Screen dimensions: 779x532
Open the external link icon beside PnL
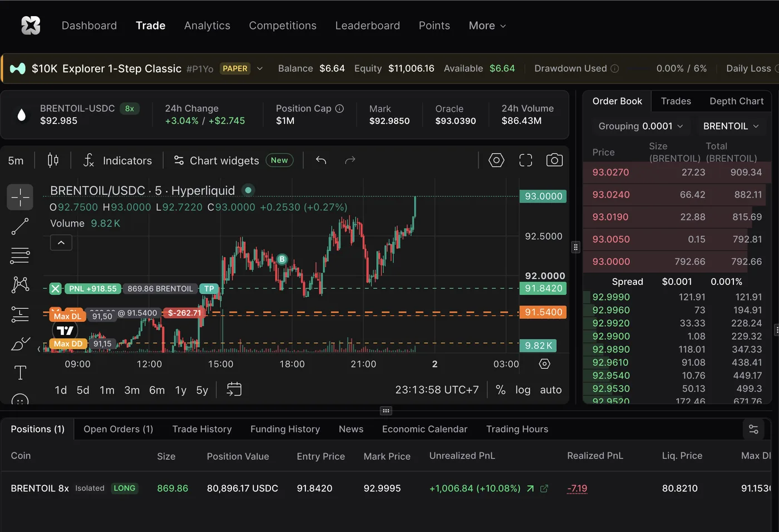[x=544, y=489]
